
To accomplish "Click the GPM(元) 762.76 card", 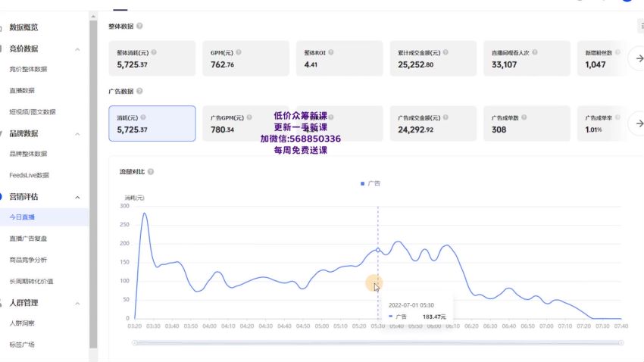I will tap(245, 58).
